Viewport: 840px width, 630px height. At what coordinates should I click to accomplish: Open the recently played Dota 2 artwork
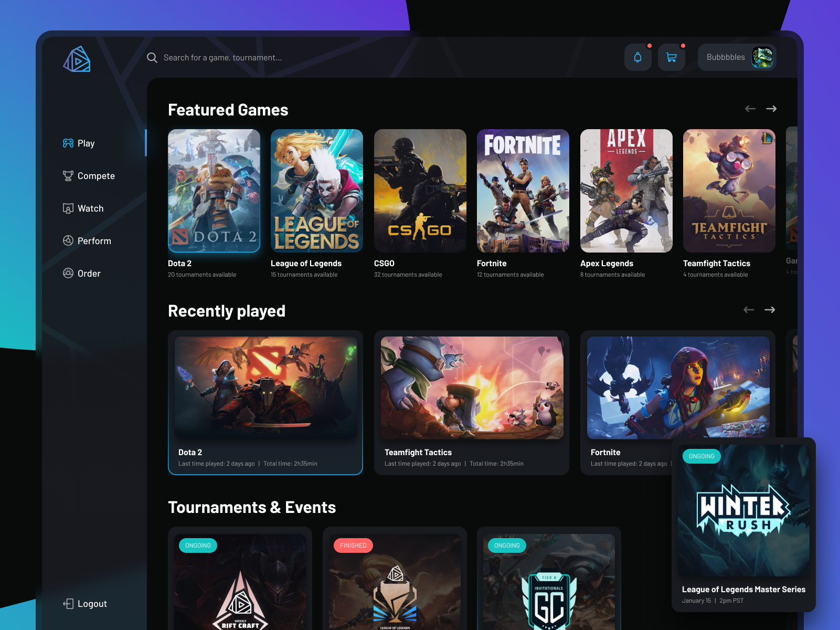[266, 388]
